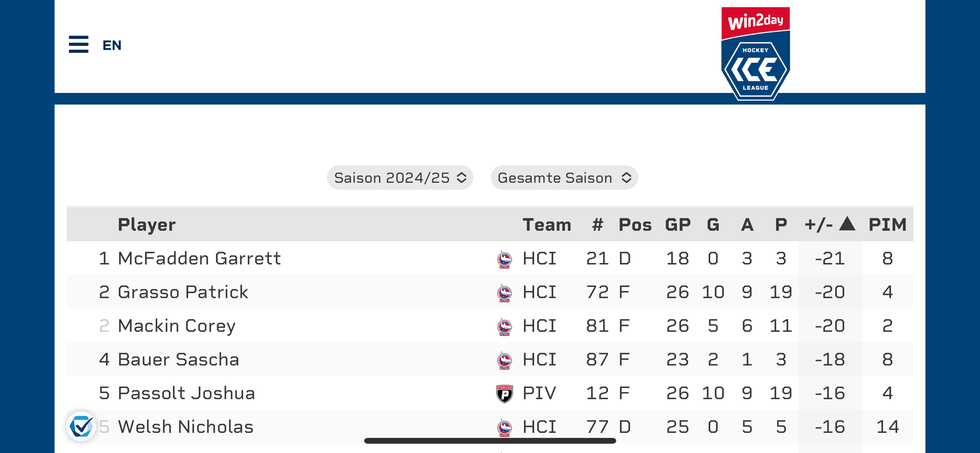Click the blue checkmark badge icon

click(81, 426)
